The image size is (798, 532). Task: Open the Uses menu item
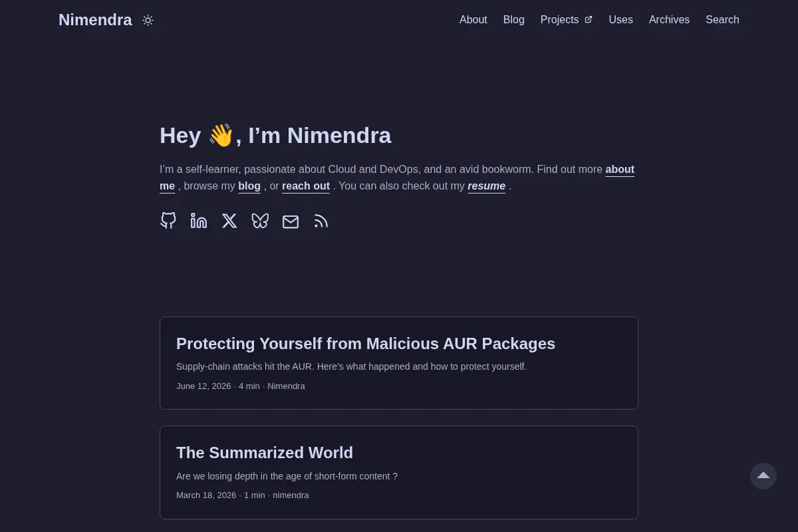pos(621,20)
